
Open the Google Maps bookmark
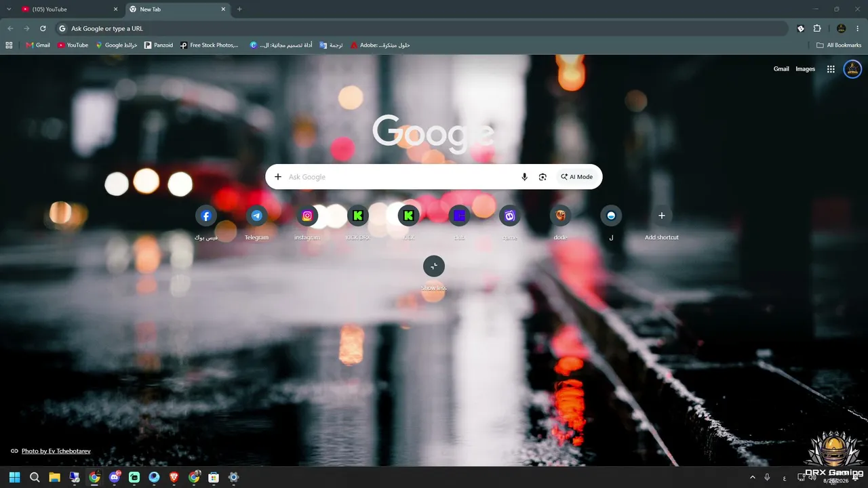point(117,45)
